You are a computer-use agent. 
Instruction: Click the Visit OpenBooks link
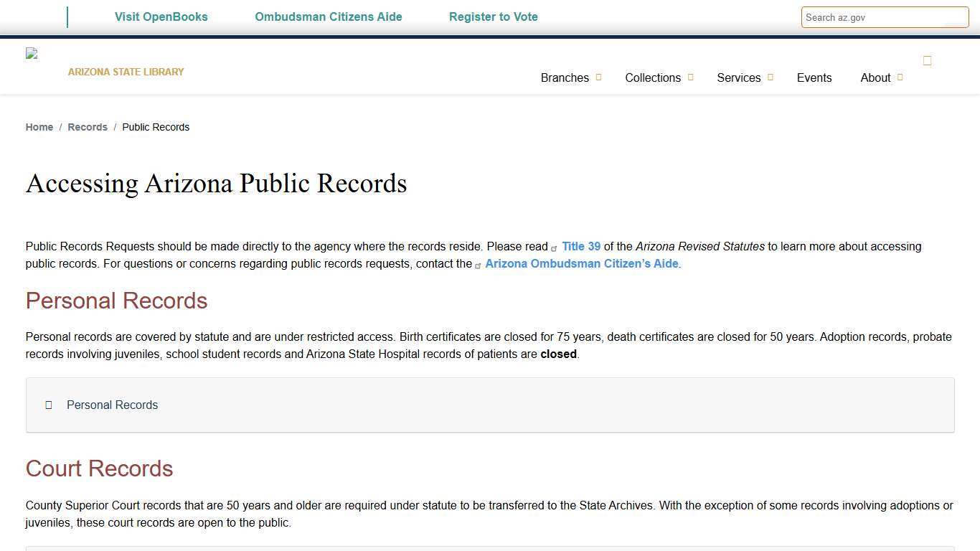pyautogui.click(x=161, y=17)
